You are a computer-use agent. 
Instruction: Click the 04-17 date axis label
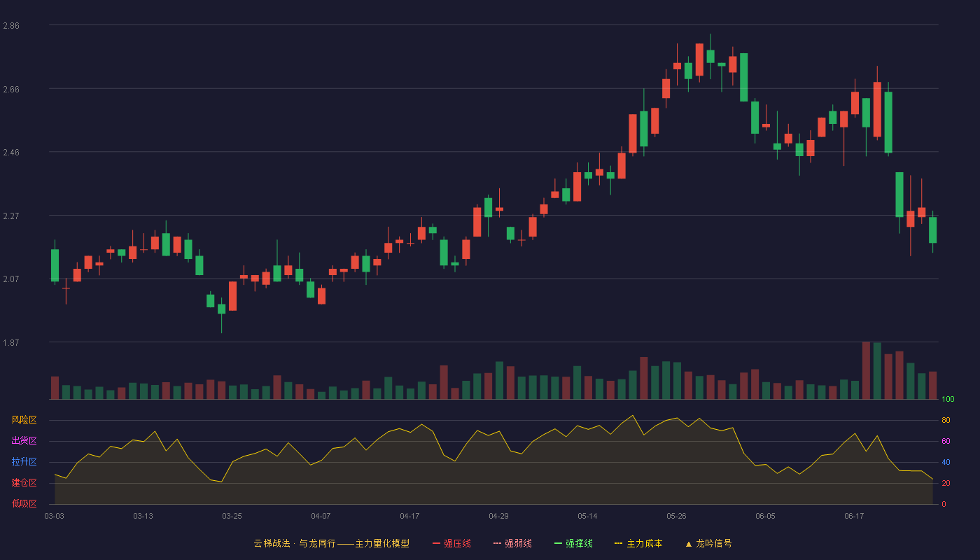409,516
